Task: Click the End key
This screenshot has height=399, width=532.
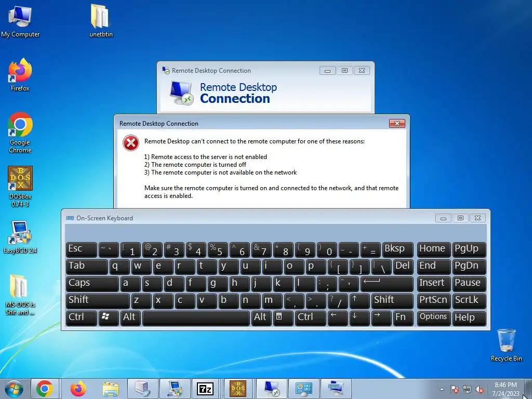Action: [434, 267]
